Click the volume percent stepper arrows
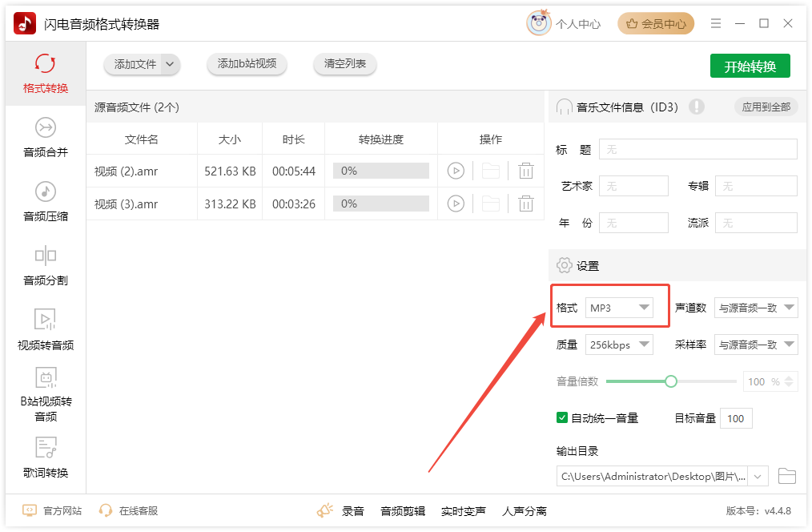Viewport: 812px width, 532px height. [789, 381]
